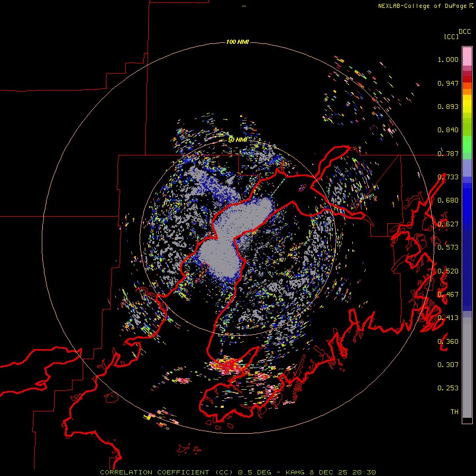Click the 0.787 color scale value
Screen dimensions: 476x476
pos(448,153)
